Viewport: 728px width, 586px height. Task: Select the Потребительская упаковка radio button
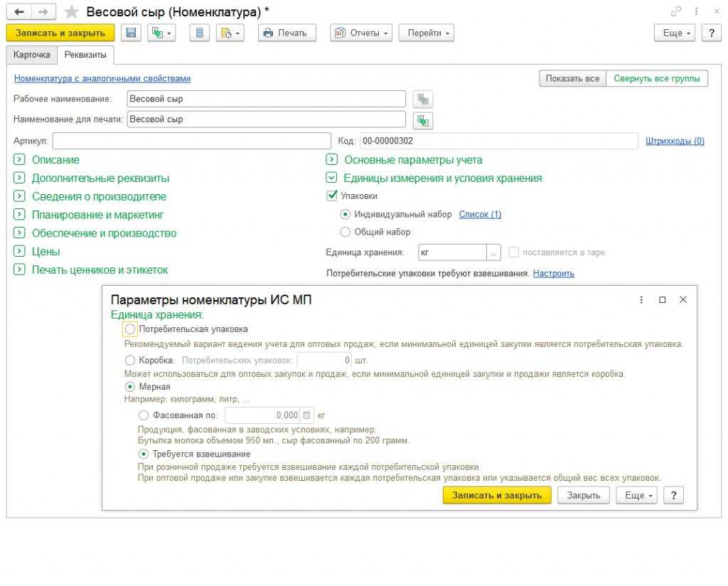(130, 329)
